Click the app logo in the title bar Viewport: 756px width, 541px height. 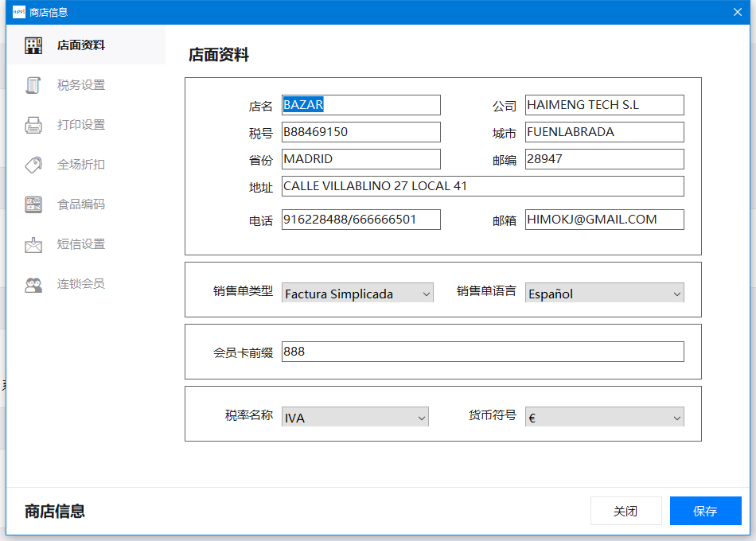tap(19, 12)
